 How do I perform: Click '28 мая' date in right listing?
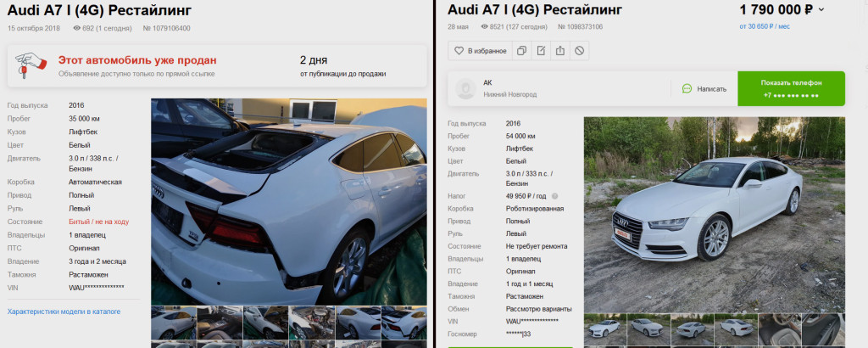(x=458, y=26)
